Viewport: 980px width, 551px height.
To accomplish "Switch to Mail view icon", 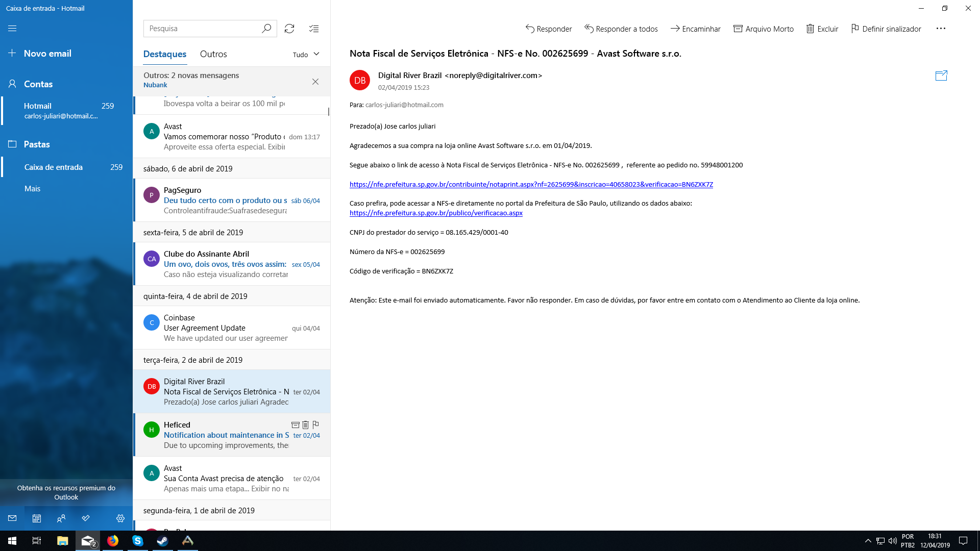I will click(12, 518).
